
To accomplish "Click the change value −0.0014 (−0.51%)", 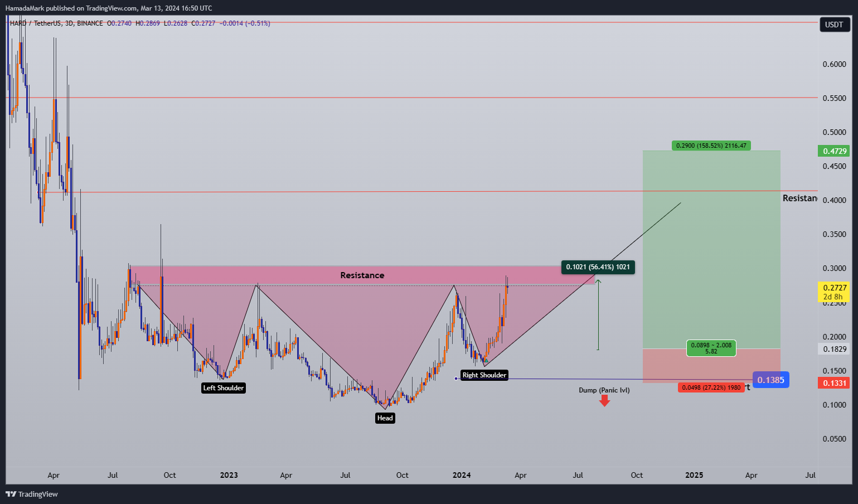I will 245,23.
